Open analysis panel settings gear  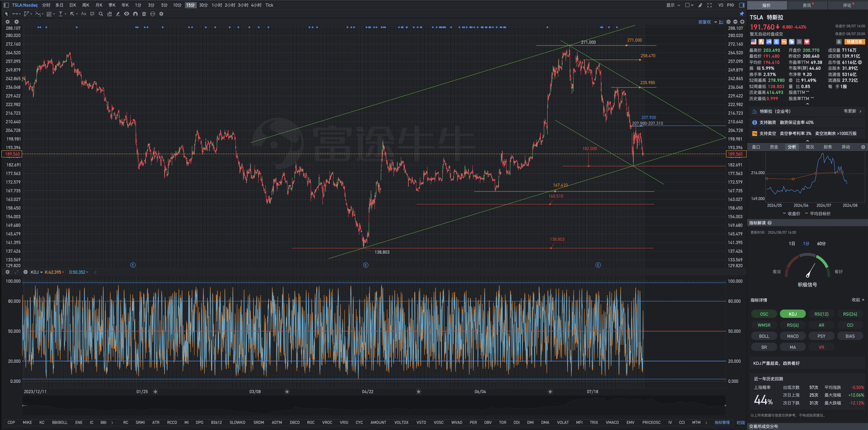pos(863,147)
